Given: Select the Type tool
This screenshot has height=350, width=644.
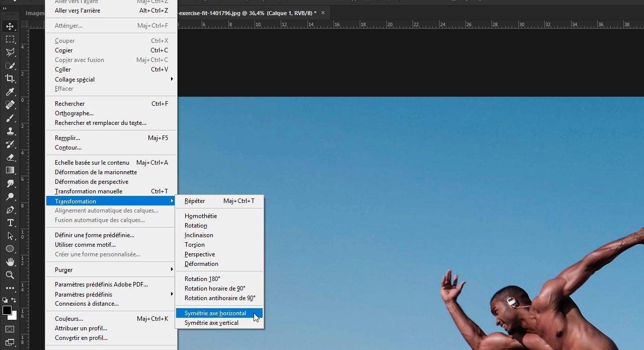Looking at the screenshot, I should (10, 223).
